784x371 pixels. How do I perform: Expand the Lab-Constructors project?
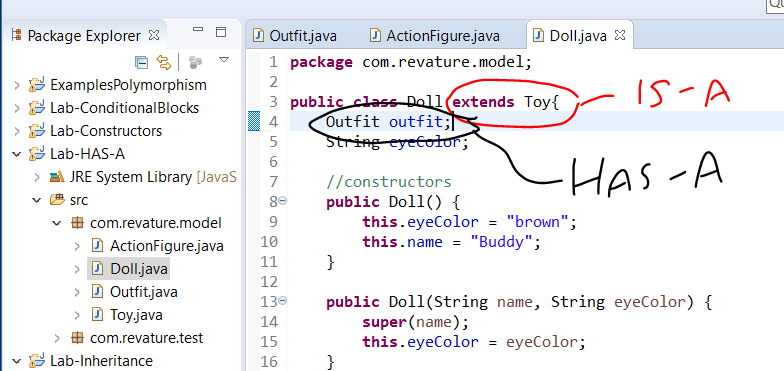point(17,131)
